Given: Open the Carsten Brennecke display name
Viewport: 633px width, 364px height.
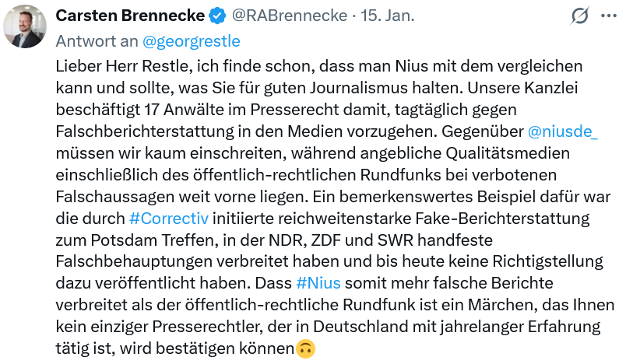Looking at the screenshot, I should [x=131, y=16].
